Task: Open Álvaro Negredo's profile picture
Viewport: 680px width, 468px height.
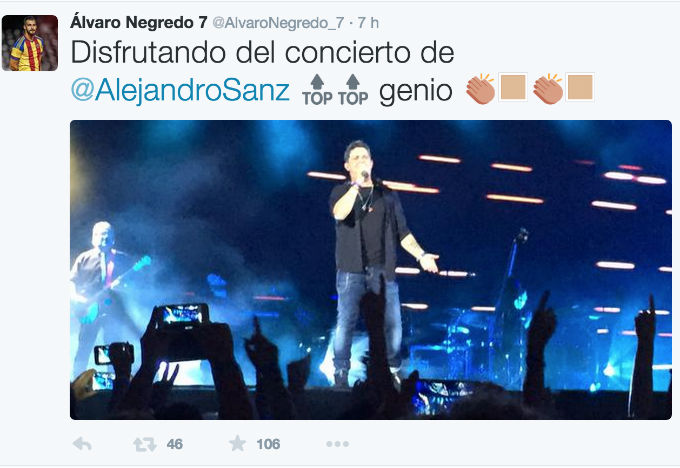Action: (x=30, y=43)
